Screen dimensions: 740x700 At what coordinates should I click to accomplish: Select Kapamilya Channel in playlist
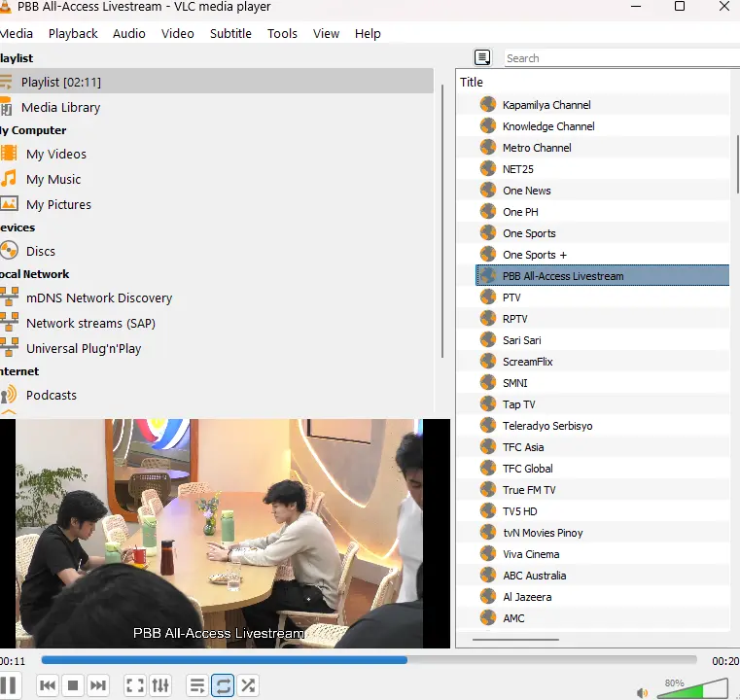(603, 105)
